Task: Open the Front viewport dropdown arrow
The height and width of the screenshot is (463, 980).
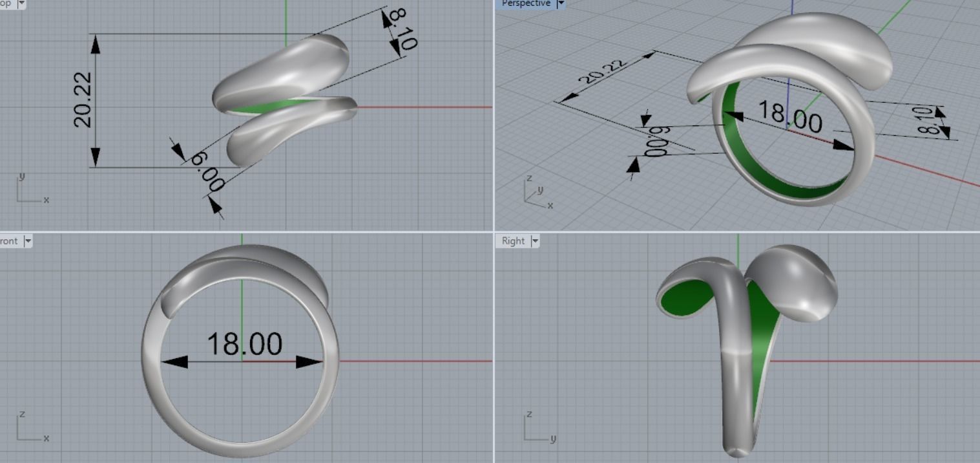Action: pyautogui.click(x=27, y=241)
